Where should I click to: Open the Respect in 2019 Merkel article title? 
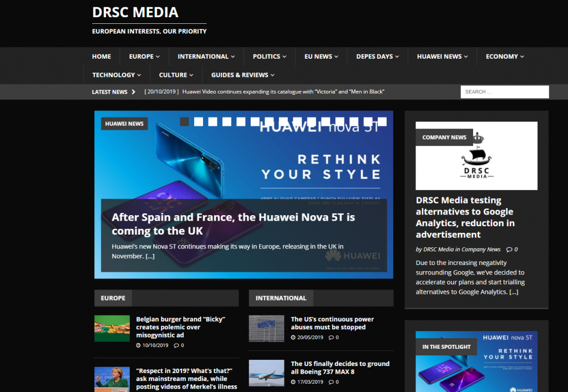(186, 379)
